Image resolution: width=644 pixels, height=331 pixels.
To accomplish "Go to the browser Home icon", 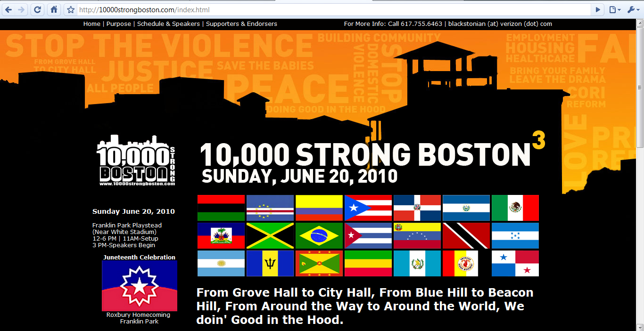I will pos(54,9).
